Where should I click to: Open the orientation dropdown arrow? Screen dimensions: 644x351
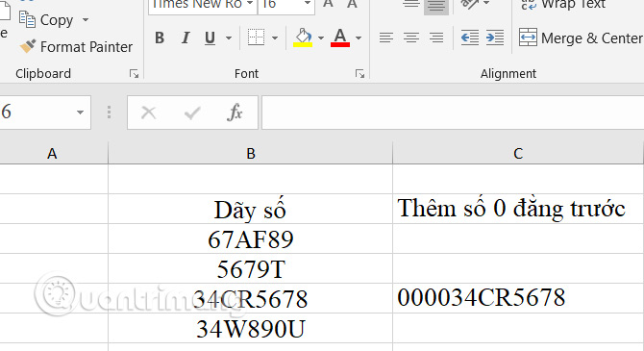tap(486, 3)
